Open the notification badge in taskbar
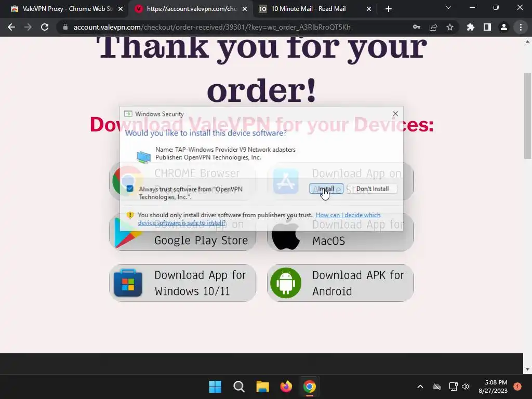 [x=517, y=386]
